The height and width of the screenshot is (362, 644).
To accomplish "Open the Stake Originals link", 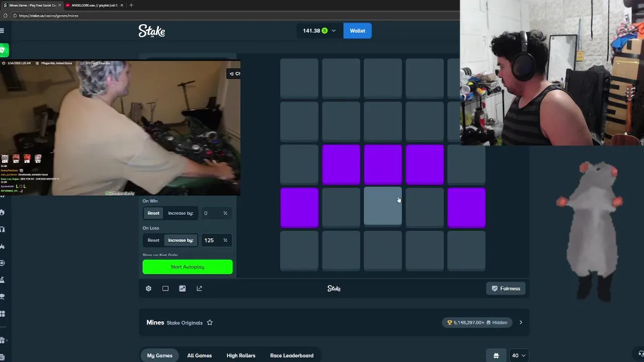I will coord(185,323).
